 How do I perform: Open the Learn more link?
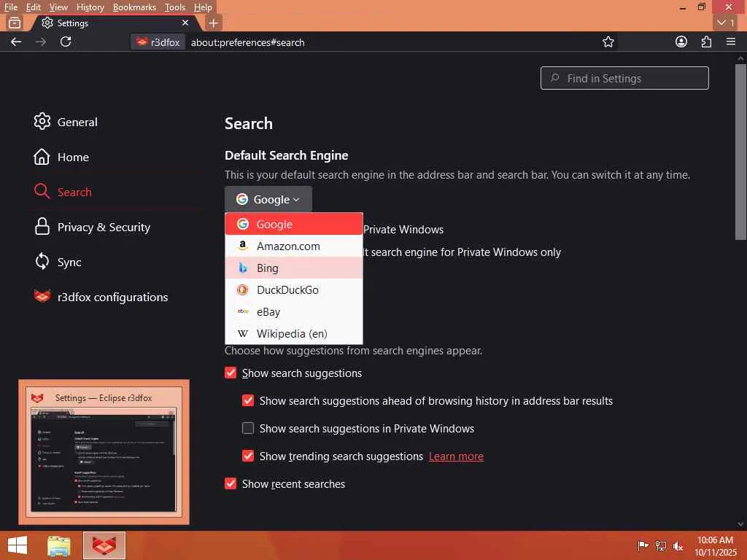[456, 456]
